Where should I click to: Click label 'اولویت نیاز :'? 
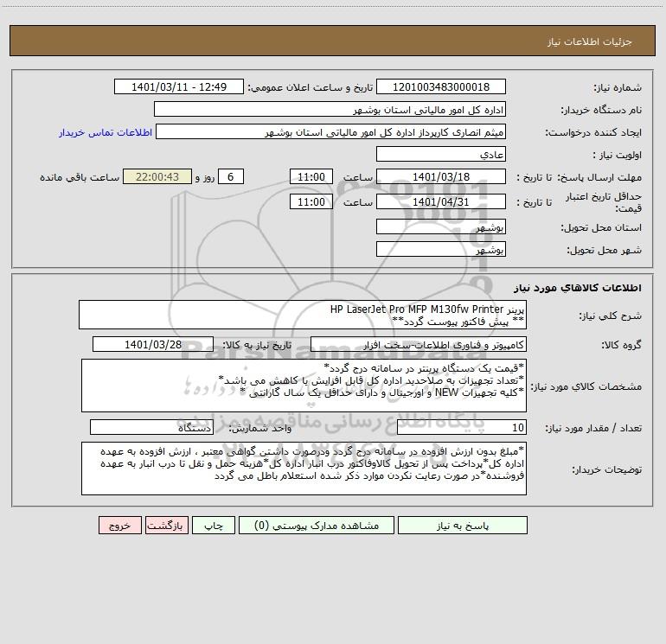(x=618, y=156)
